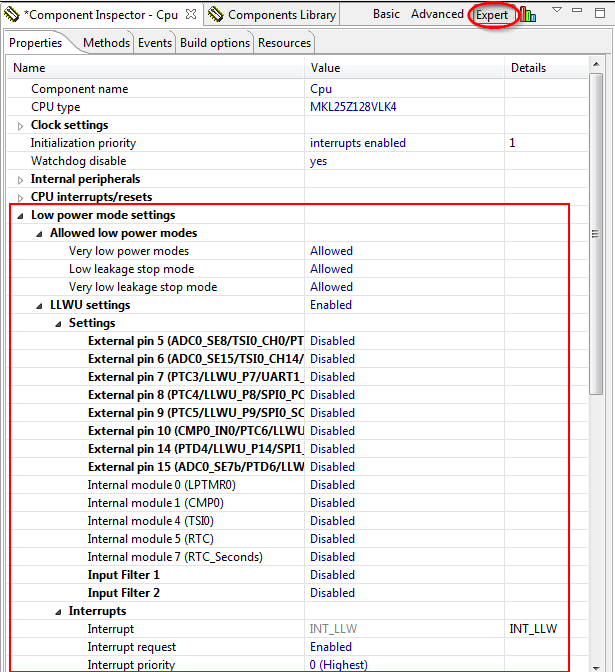Open the Methods tab
615x672 pixels.
tap(106, 43)
